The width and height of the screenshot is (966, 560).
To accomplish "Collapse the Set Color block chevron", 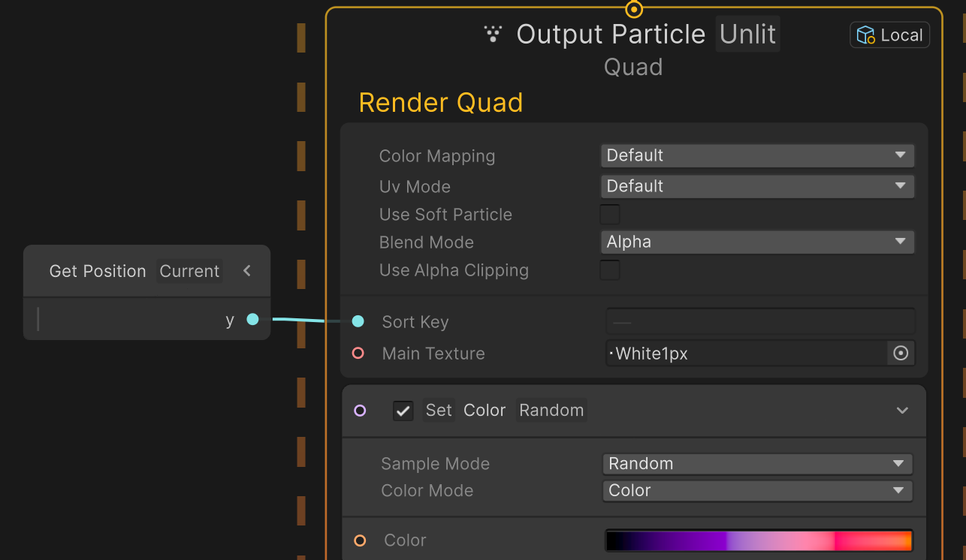I will [903, 411].
